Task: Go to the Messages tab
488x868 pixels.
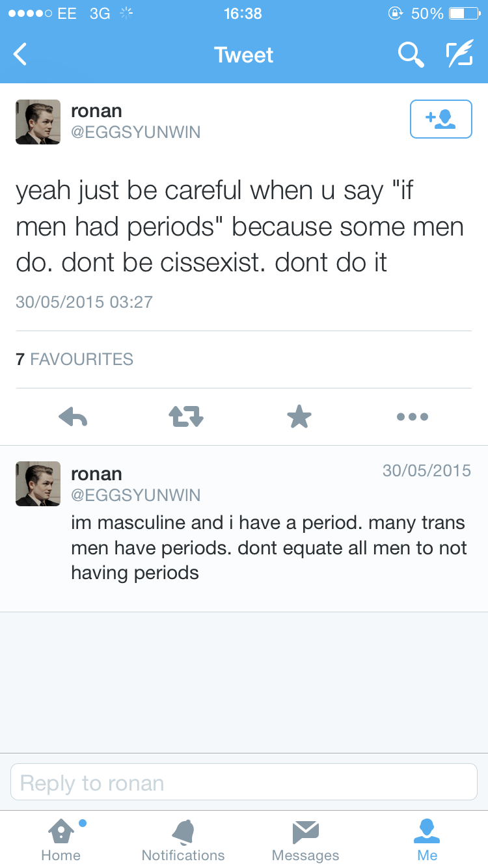Action: point(305,839)
